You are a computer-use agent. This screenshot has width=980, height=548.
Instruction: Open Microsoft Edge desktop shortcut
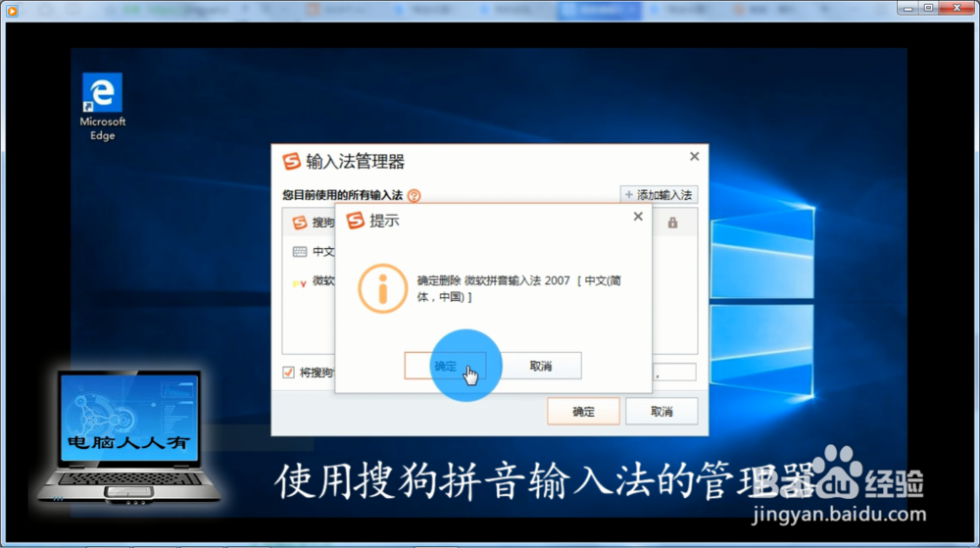click(103, 108)
